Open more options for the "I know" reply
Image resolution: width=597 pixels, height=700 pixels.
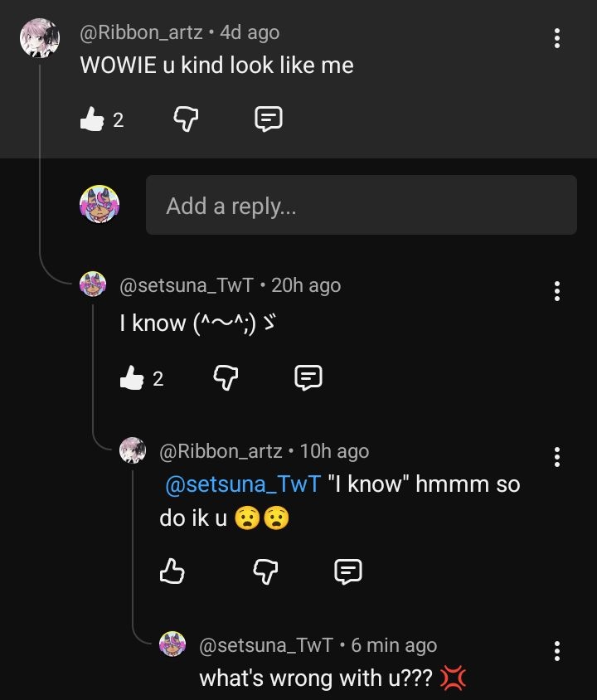click(x=557, y=290)
